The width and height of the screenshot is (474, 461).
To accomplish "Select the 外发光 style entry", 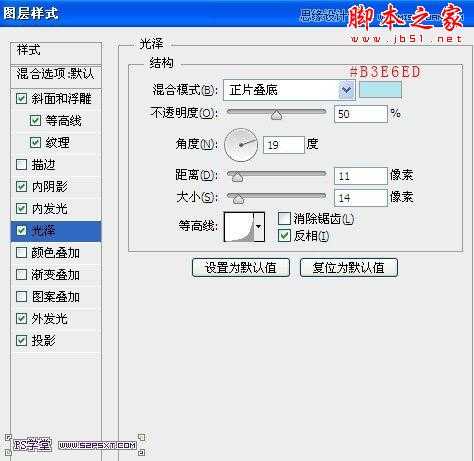I will click(50, 319).
